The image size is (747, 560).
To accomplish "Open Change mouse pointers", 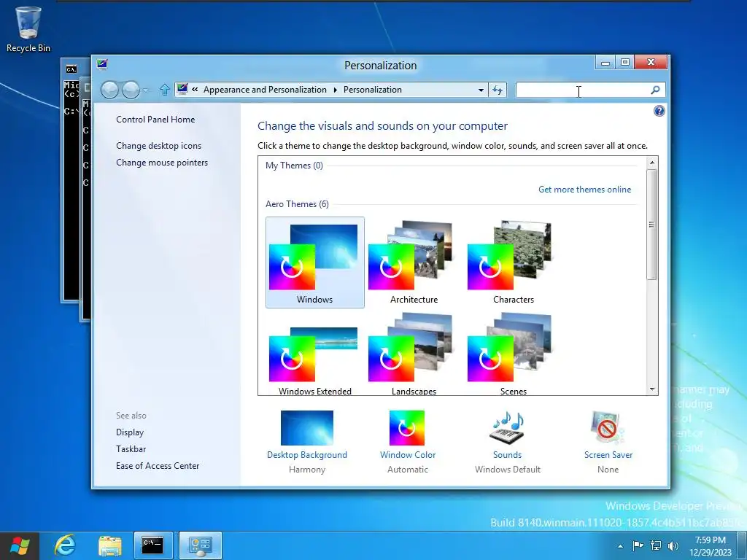I will [162, 163].
